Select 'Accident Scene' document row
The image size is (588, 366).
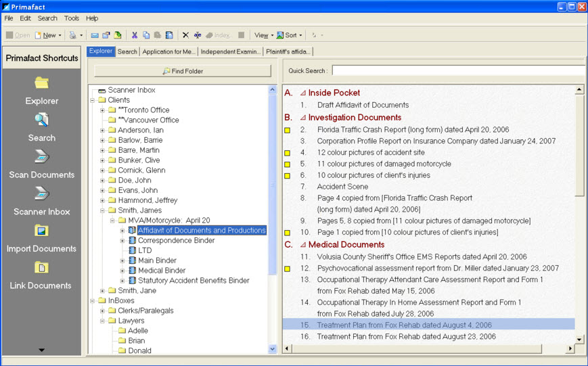click(x=342, y=187)
